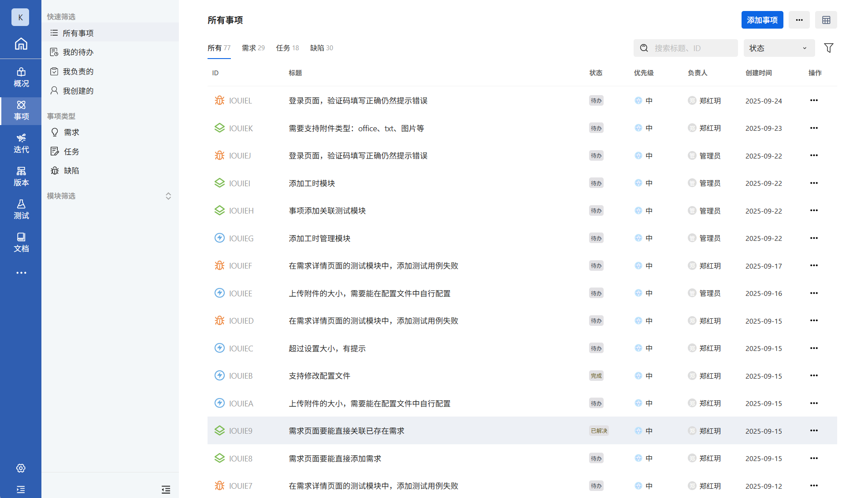Switch to the 需求 29 tab
Viewport: 868px width, 498px height.
click(x=253, y=48)
